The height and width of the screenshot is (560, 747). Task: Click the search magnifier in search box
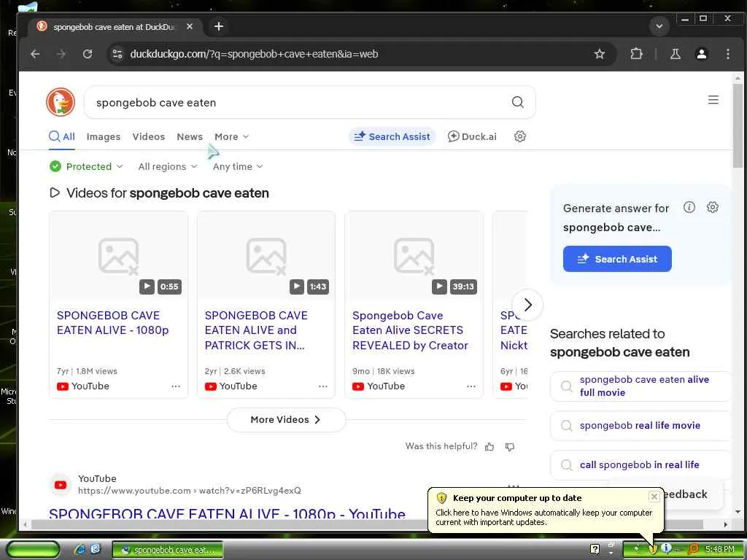pos(517,102)
